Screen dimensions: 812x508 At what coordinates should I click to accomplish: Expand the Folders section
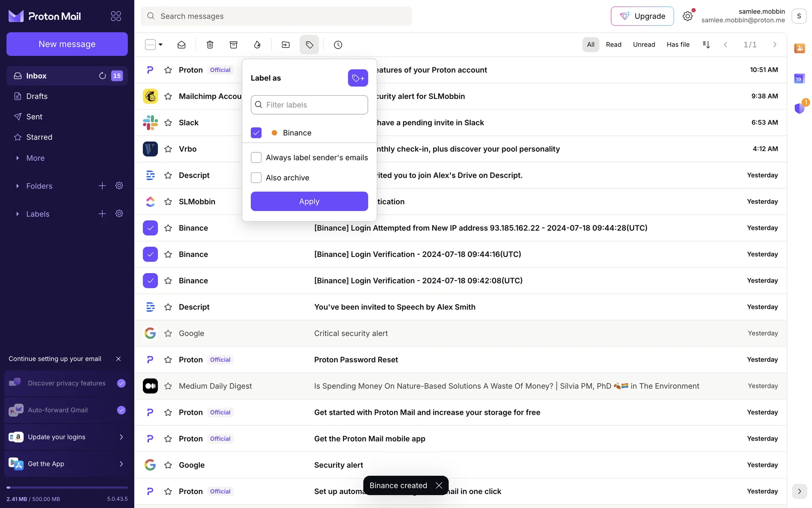(17, 186)
